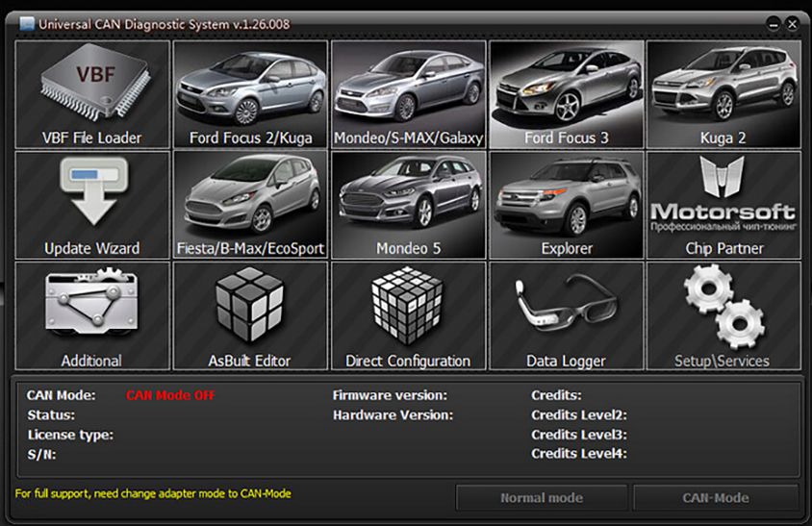The height and width of the screenshot is (526, 812).
Task: Select the Ford Focus 3 tile
Action: (x=567, y=95)
